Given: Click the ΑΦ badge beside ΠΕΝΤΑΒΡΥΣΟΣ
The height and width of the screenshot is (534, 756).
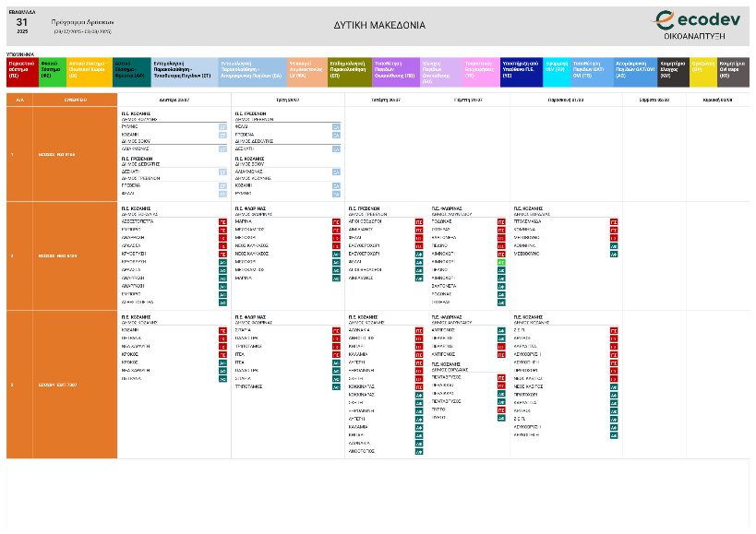Looking at the screenshot, I should pos(501,402).
